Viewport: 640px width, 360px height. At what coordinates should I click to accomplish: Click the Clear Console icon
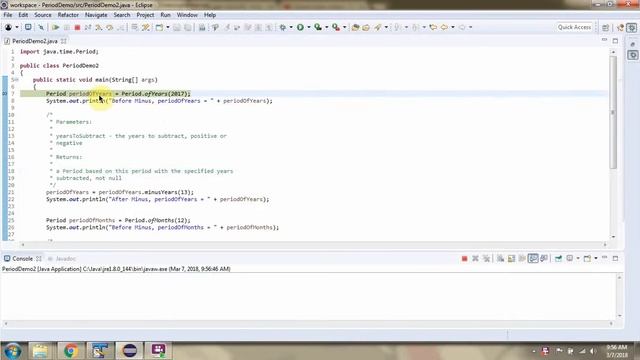click(x=500, y=258)
